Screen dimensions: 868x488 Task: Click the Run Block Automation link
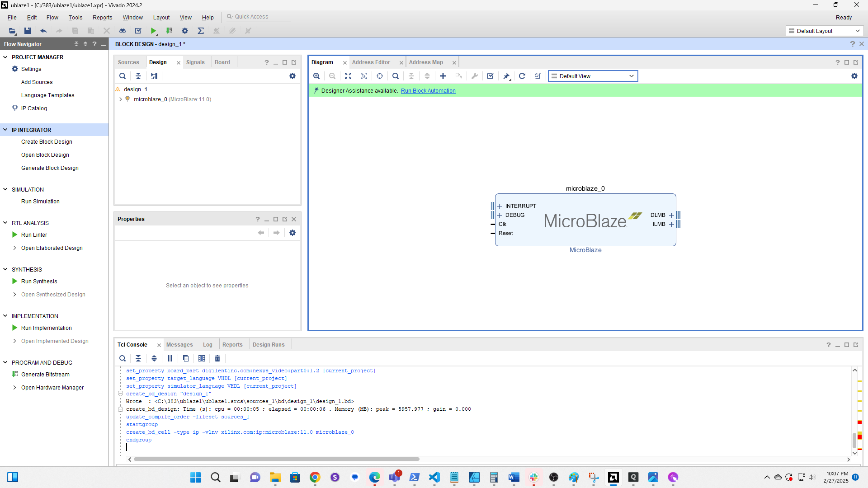(x=428, y=90)
